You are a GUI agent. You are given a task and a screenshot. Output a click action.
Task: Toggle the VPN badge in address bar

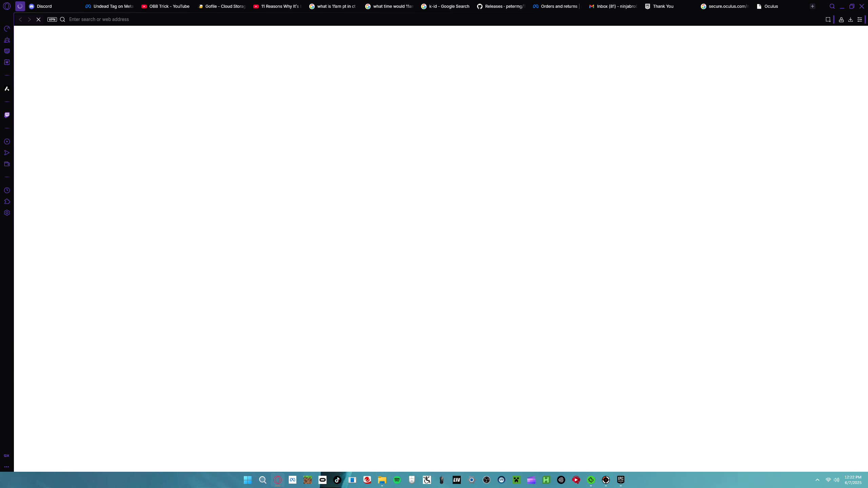52,20
